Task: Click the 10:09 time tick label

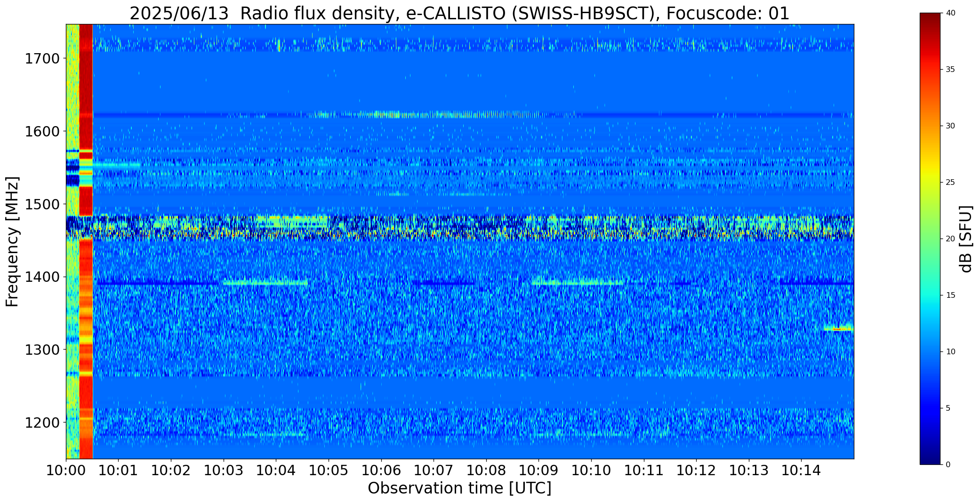Action: 538,470
